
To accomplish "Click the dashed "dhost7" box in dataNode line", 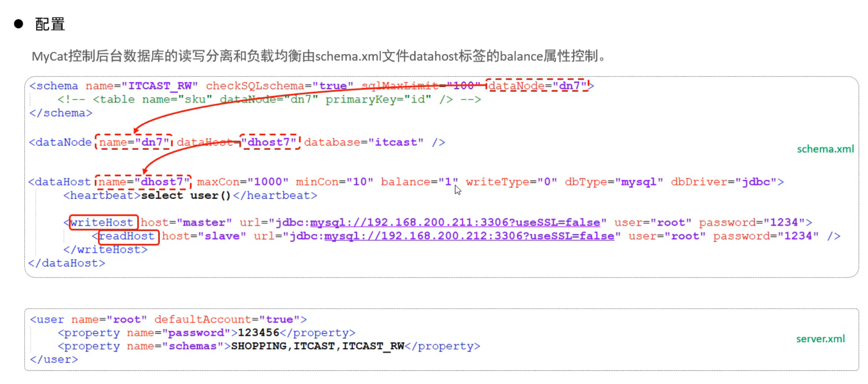I will [270, 142].
